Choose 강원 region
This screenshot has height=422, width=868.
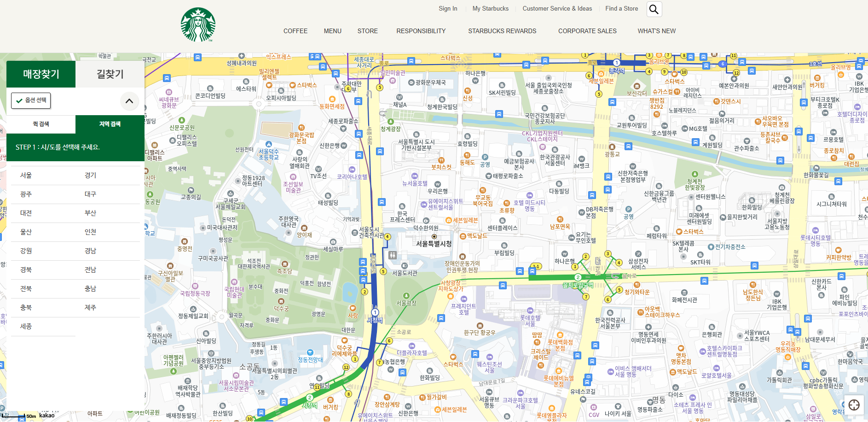click(x=26, y=251)
